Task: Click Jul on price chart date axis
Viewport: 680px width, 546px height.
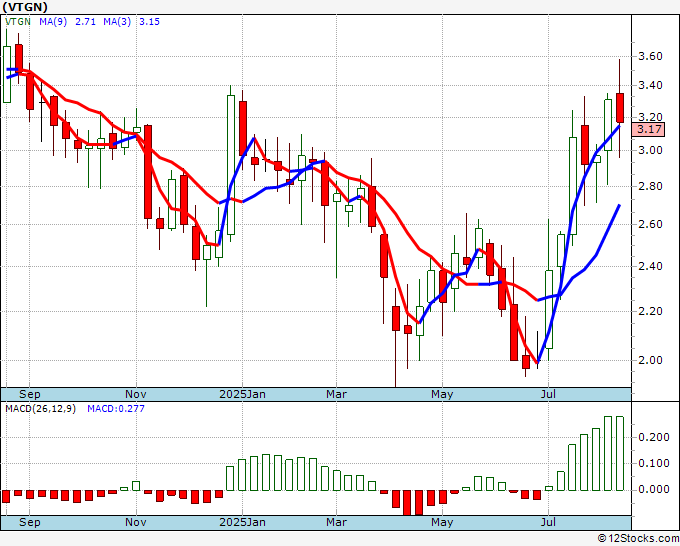Action: tap(549, 394)
